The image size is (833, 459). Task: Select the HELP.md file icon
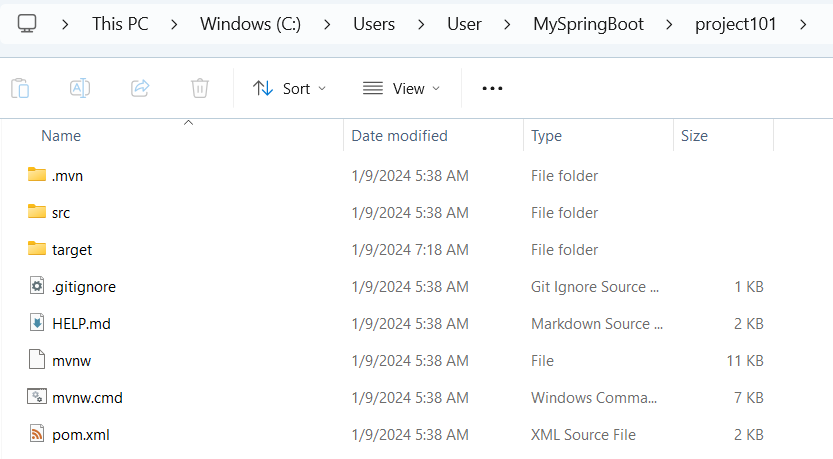pos(37,323)
